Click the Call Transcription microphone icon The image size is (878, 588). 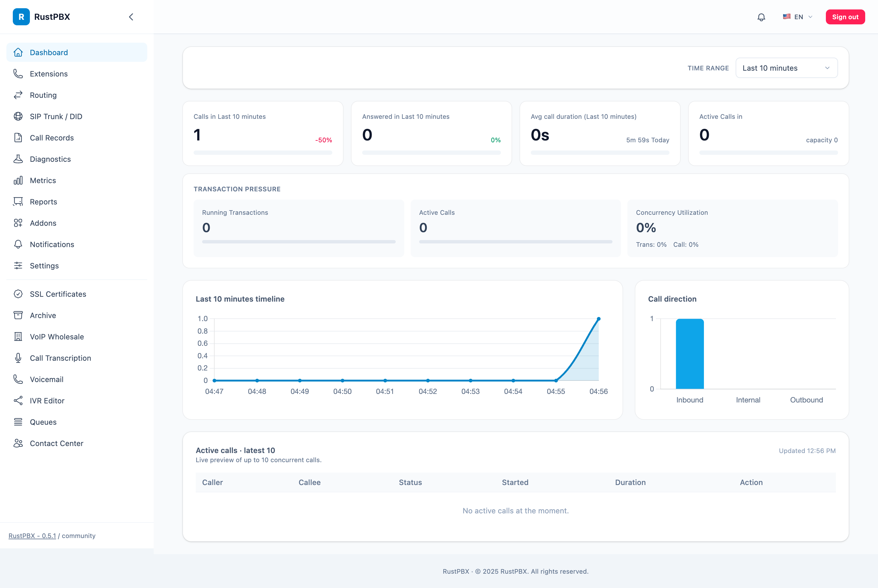18,358
